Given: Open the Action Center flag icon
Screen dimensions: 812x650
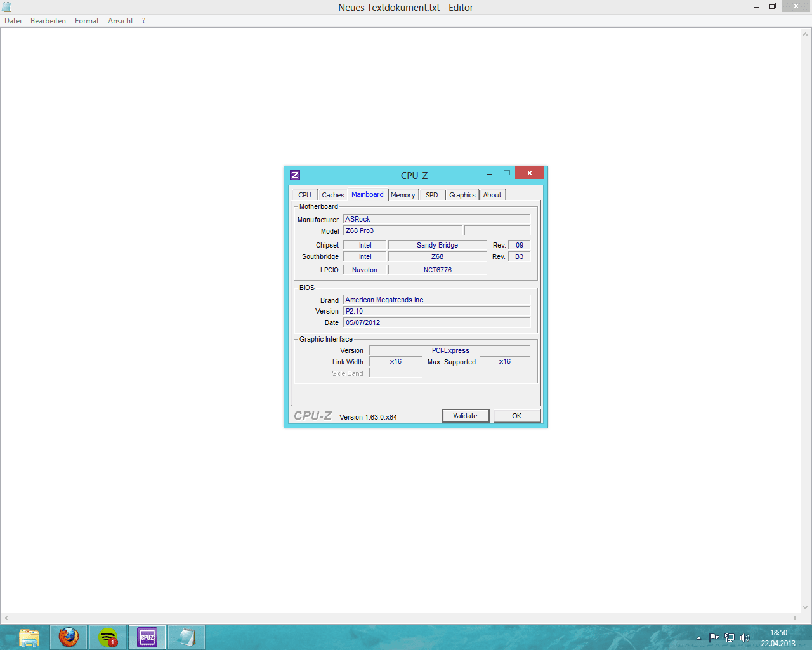Looking at the screenshot, I should 714,638.
